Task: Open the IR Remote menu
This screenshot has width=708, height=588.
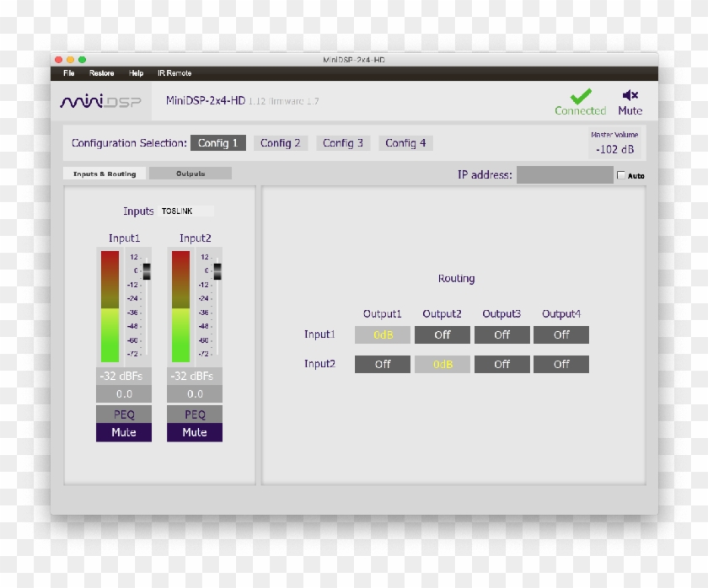Action: [174, 73]
